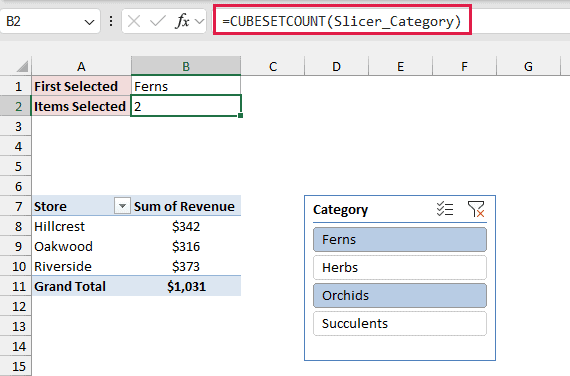Screen dimensions: 570x376
Task: Click the Category slicer title
Action: [x=340, y=210]
